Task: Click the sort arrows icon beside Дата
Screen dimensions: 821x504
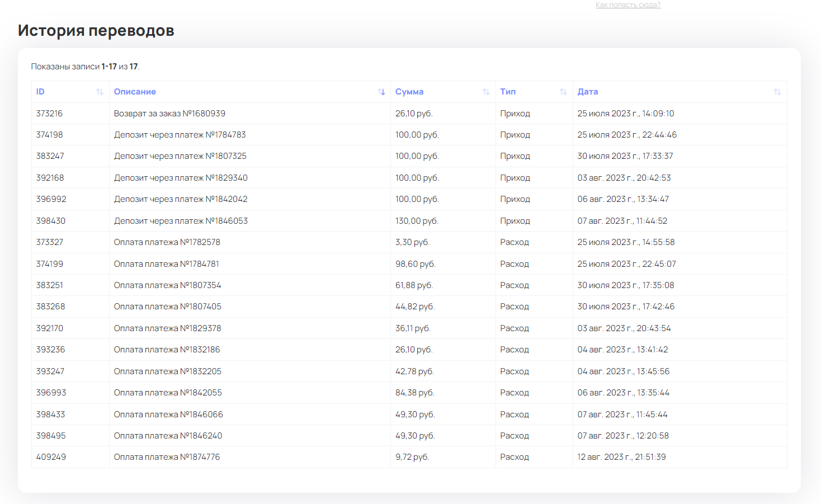Action: [x=777, y=92]
